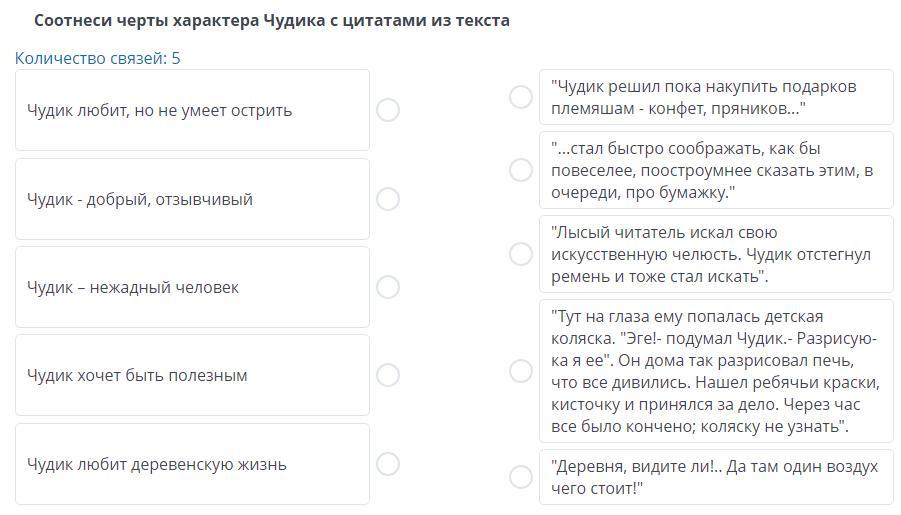Click the circle left of the "детская коляска" quote
The height and width of the screenshot is (515, 901).
click(521, 371)
